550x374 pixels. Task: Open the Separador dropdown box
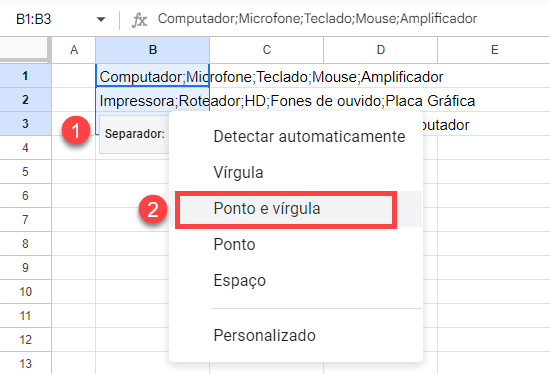134,134
